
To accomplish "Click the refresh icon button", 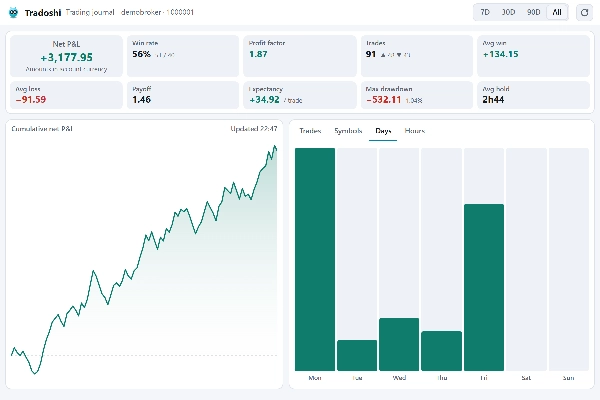I will [584, 13].
